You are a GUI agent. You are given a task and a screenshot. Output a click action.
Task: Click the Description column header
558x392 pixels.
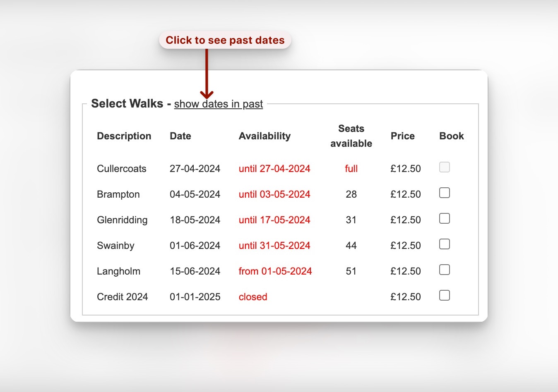click(124, 136)
